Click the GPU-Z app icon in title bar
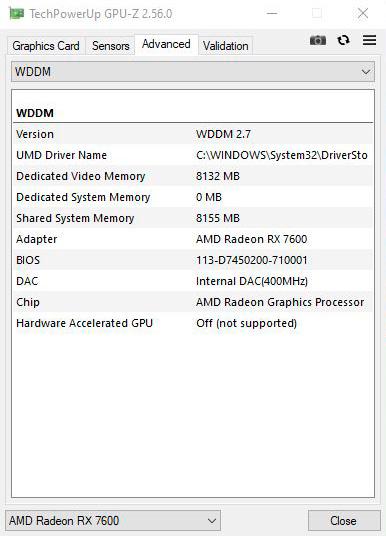Image resolution: width=386 pixels, height=536 pixels. (16, 14)
